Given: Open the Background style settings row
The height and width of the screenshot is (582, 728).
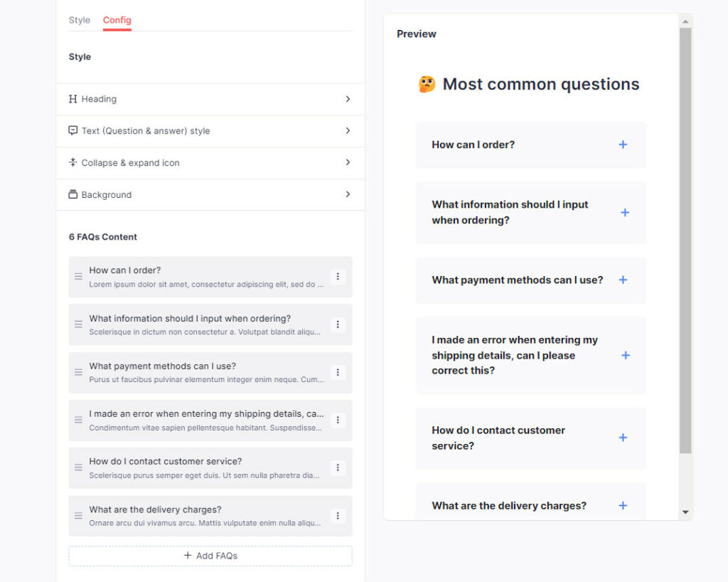Looking at the screenshot, I should [x=210, y=195].
